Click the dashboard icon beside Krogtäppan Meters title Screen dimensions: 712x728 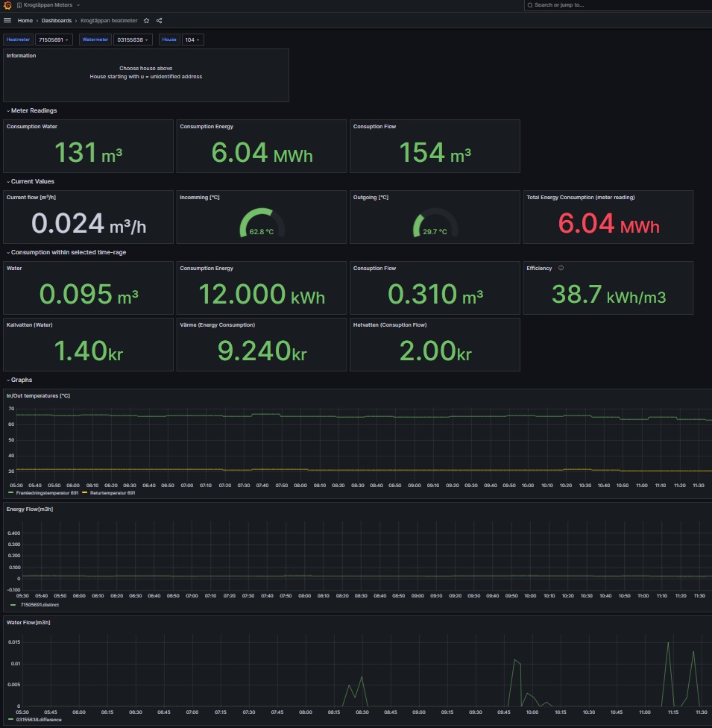tap(19, 4)
